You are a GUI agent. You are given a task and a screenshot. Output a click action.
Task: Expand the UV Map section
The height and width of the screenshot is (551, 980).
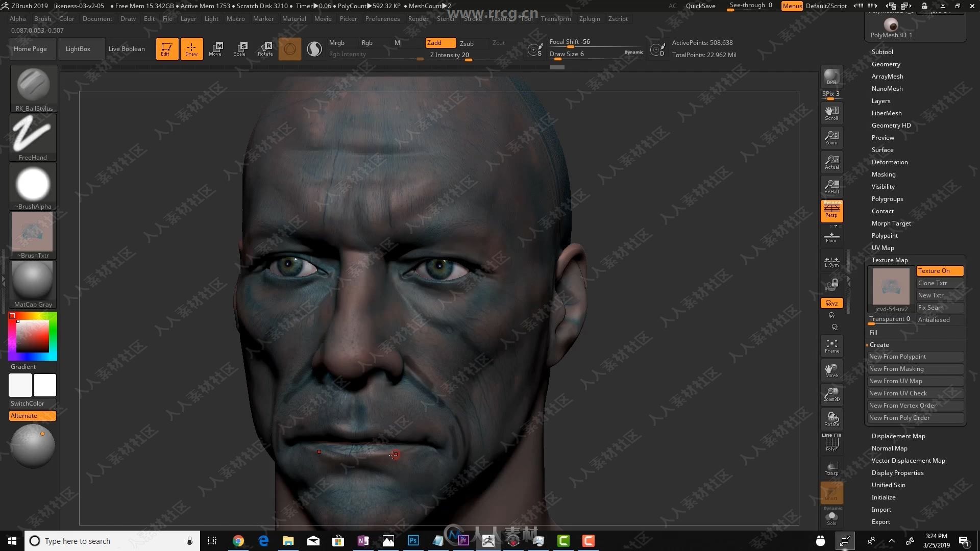pyautogui.click(x=883, y=248)
